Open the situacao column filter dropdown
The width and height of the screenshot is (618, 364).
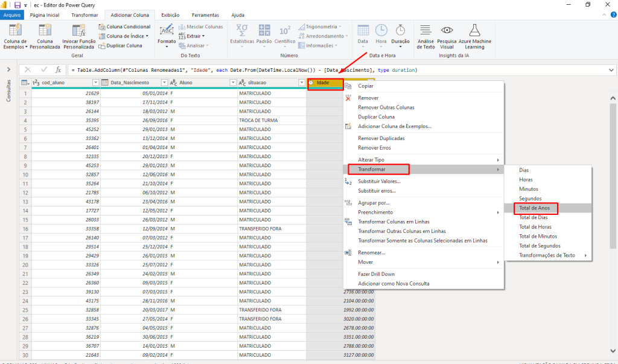[301, 82]
